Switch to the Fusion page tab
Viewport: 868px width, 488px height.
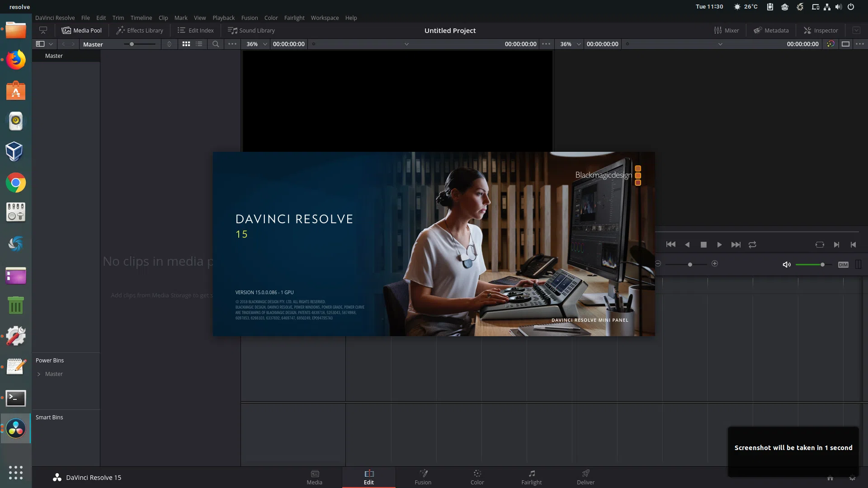point(423,477)
